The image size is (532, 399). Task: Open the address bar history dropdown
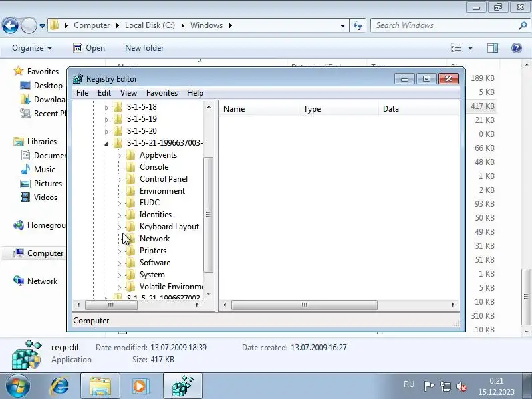click(342, 25)
